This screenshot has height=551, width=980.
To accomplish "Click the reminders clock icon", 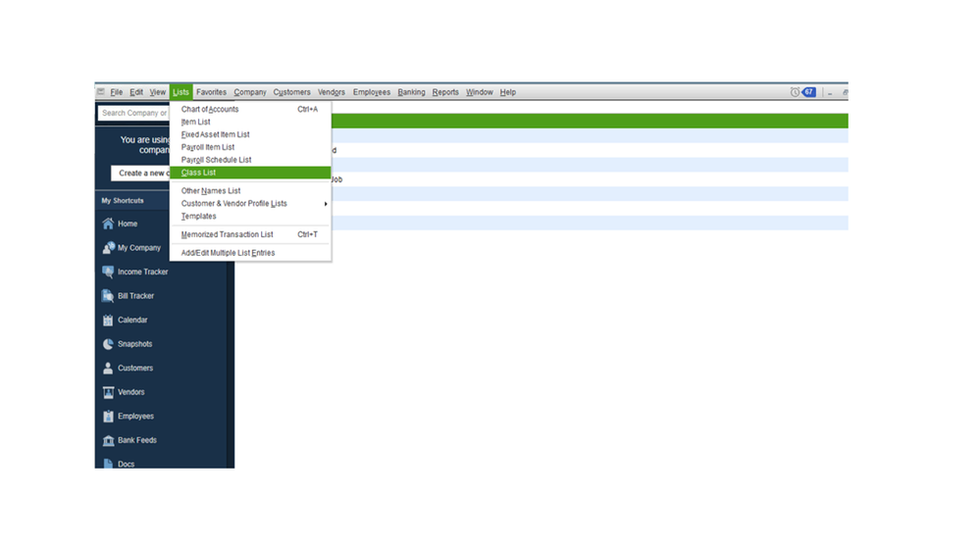I will (x=795, y=92).
